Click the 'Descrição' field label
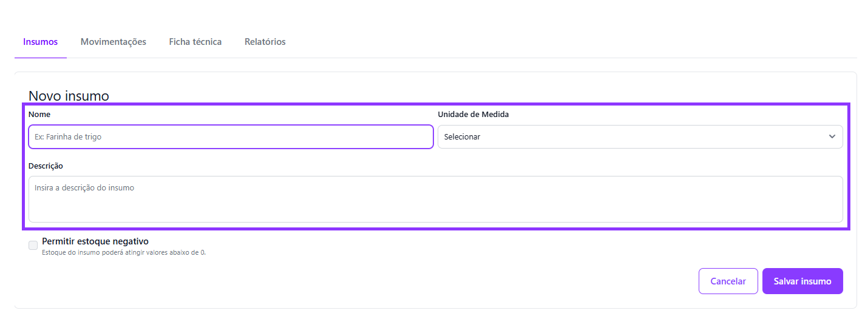Image resolution: width=868 pixels, height=319 pixels. pyautogui.click(x=46, y=166)
